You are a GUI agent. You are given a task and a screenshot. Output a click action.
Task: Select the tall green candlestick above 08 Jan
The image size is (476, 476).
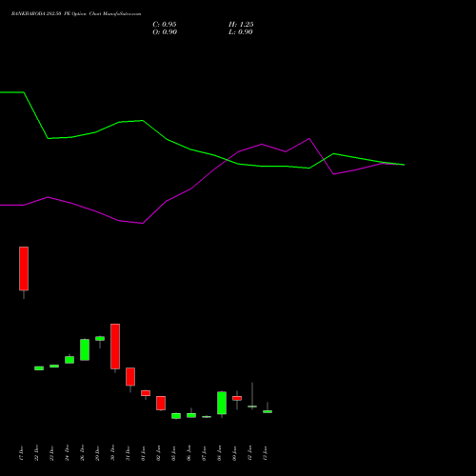(222, 403)
